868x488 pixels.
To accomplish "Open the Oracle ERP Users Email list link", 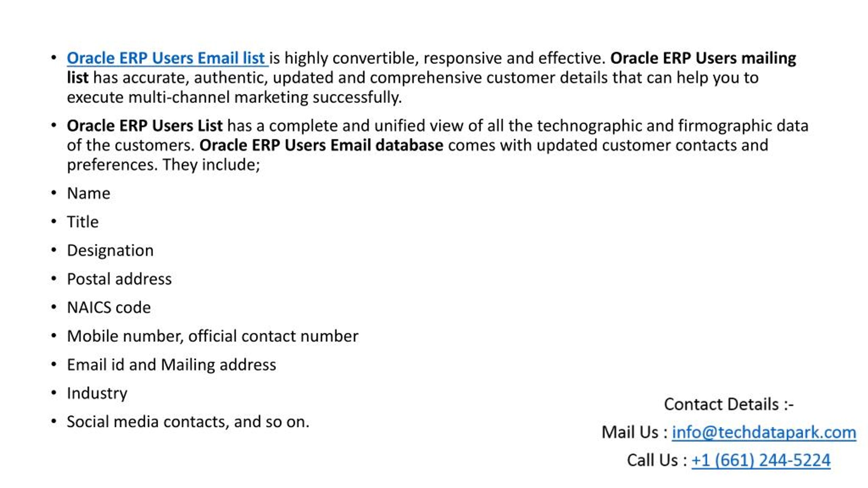I will click(167, 58).
